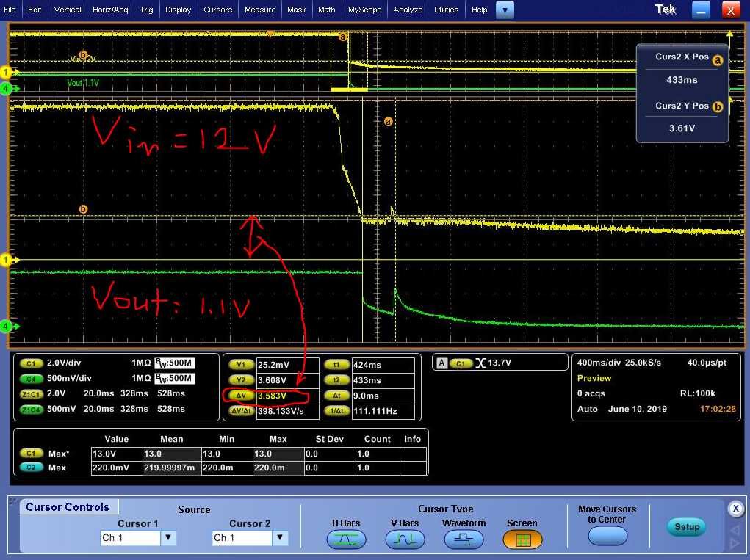Click the C2 Max measurement badge
This screenshot has width=750, height=560.
coord(31,468)
